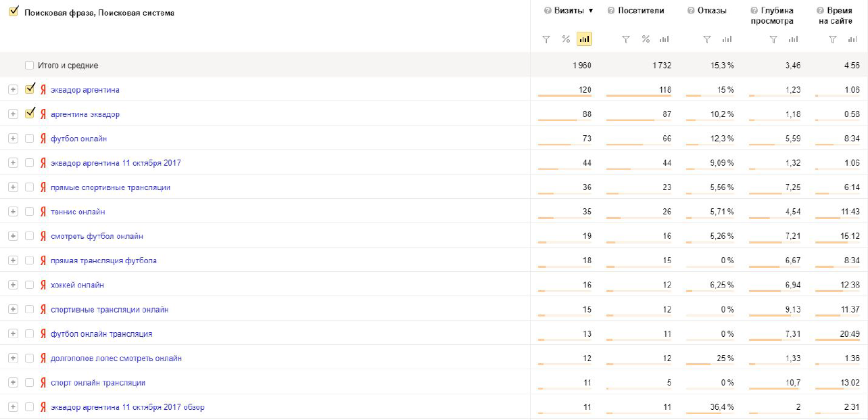Viewport: 868px width, 420px height.
Task: Click help icon next to Время на сайте
Action: (x=820, y=11)
